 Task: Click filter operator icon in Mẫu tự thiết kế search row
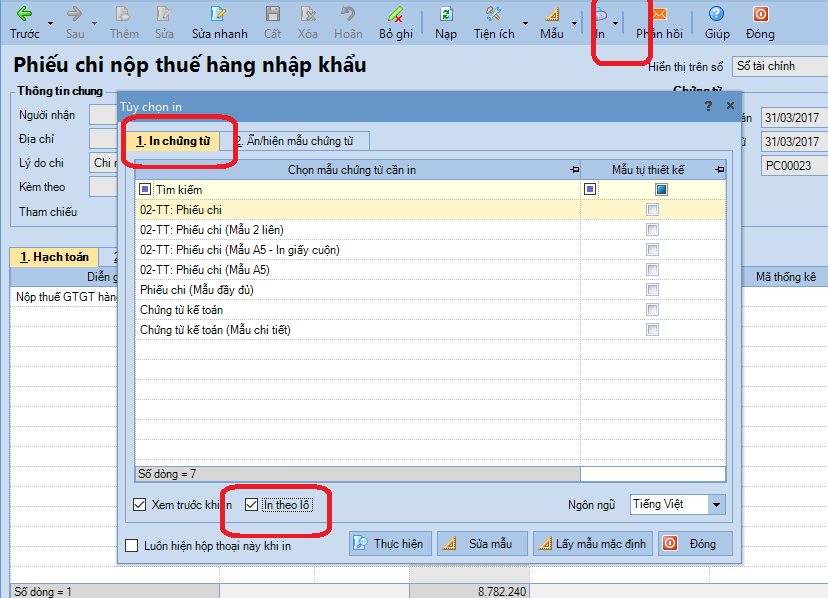coord(590,189)
